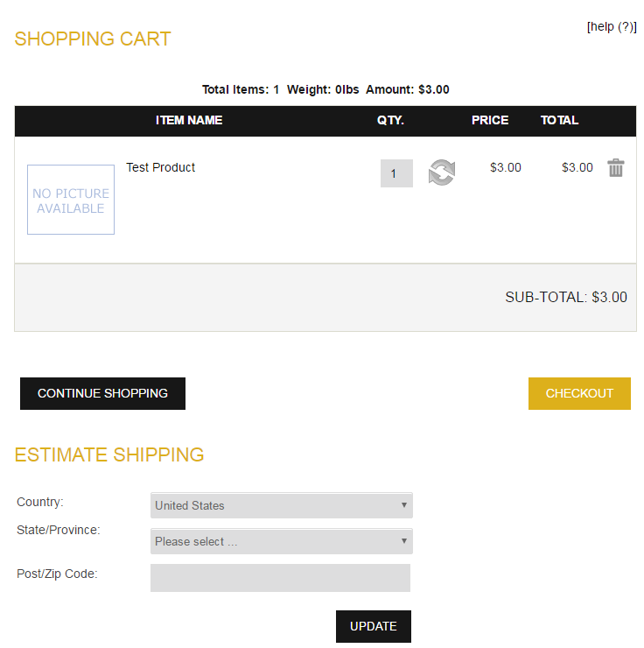Delete Test Product with trash icon
This screenshot has width=644, height=648.
[616, 168]
